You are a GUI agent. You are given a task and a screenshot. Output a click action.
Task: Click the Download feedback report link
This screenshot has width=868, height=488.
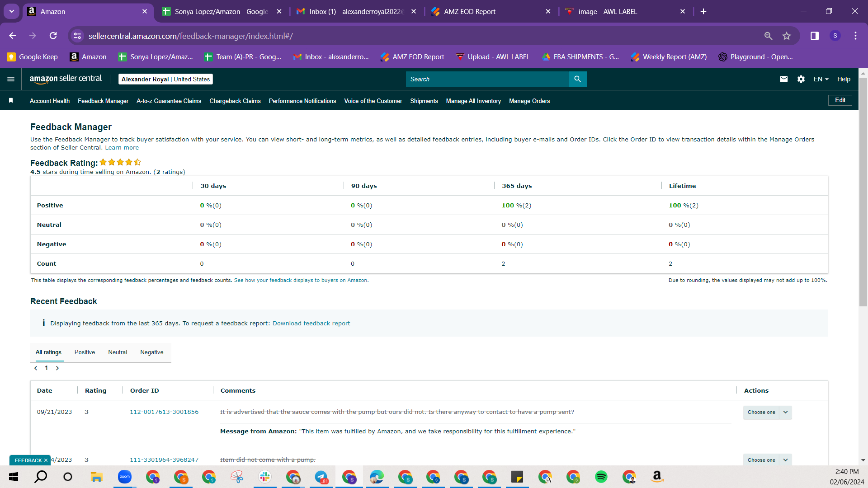click(311, 324)
